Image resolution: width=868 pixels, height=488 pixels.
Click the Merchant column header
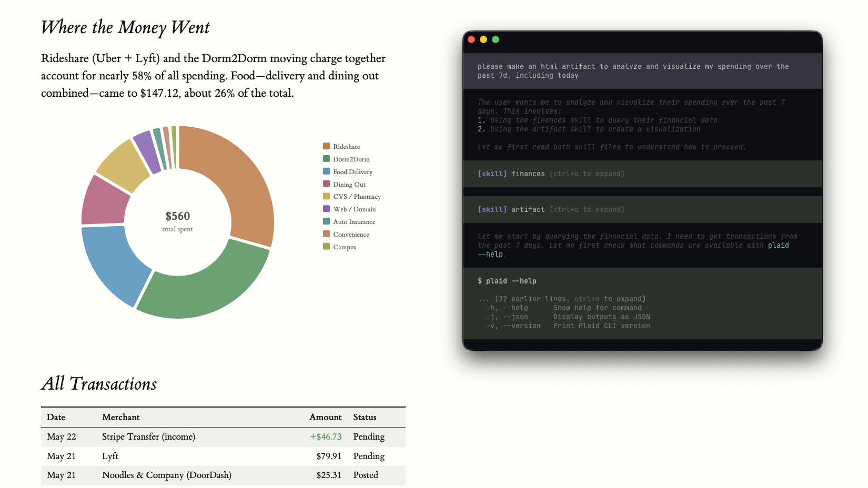tap(121, 417)
